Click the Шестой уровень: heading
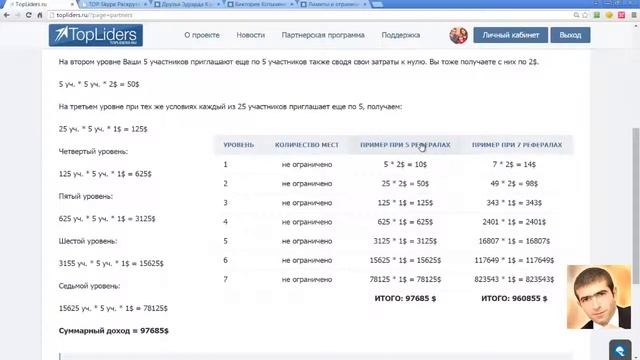Image resolution: width=640 pixels, height=360 pixels. click(x=88, y=241)
